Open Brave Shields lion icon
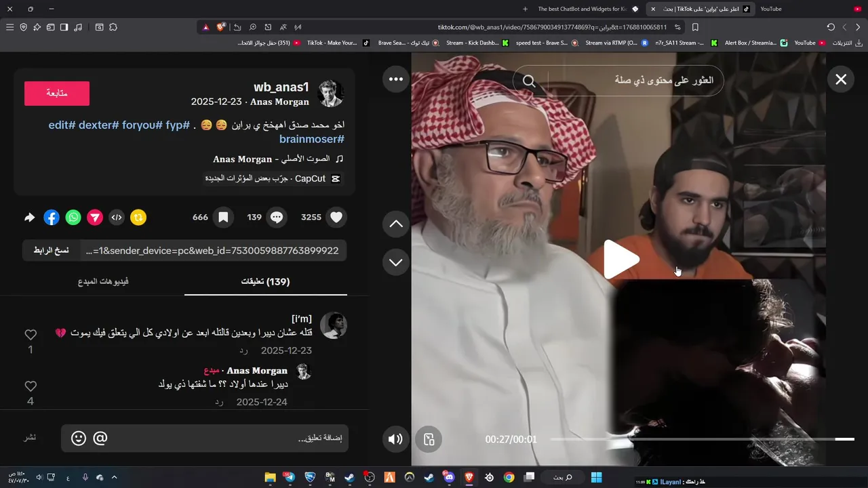 pyautogui.click(x=221, y=27)
